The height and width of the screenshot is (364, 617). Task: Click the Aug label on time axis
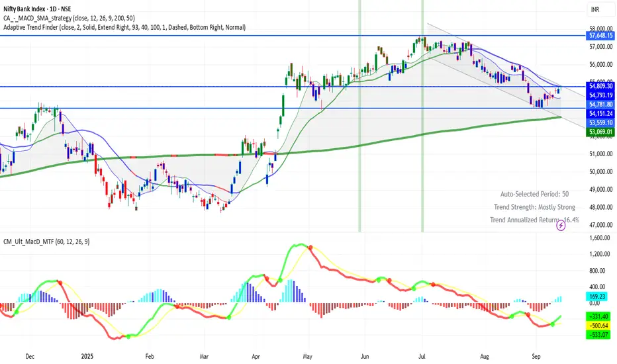pos(485,357)
